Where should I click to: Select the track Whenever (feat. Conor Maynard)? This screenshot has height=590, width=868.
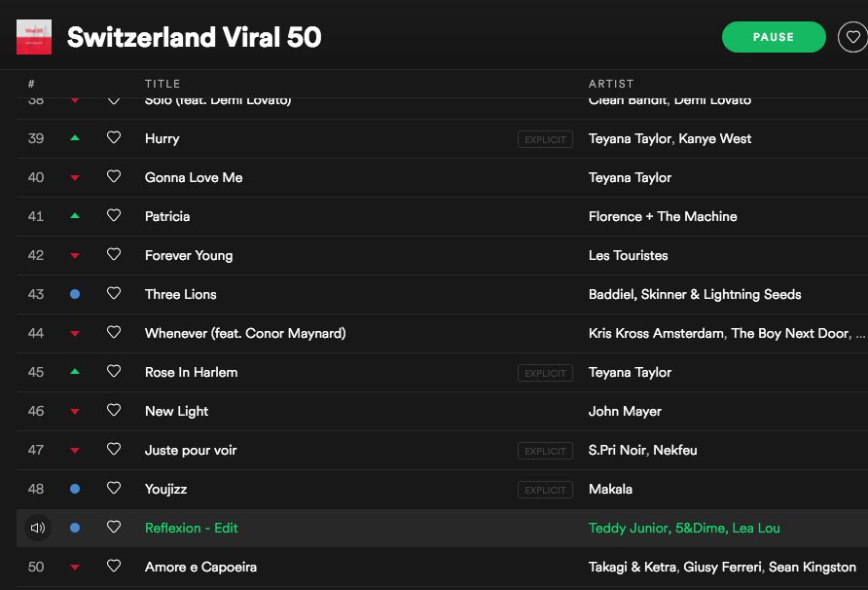coord(244,333)
